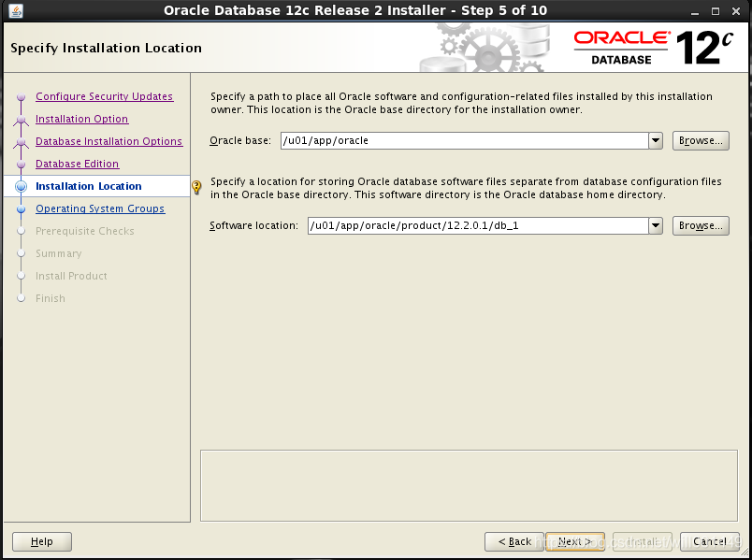Maximize the installer window
752x560 pixels.
(716, 11)
